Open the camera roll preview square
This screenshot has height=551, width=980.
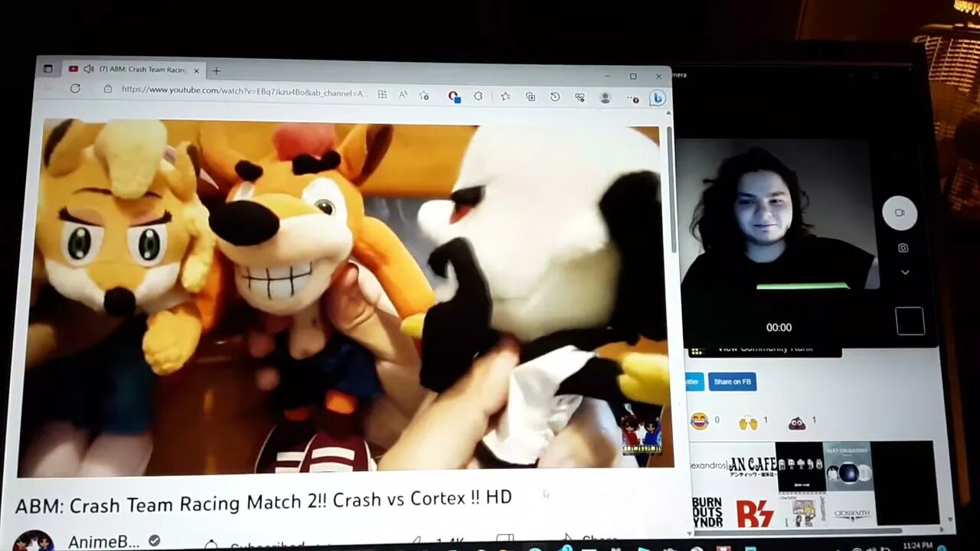tap(910, 321)
